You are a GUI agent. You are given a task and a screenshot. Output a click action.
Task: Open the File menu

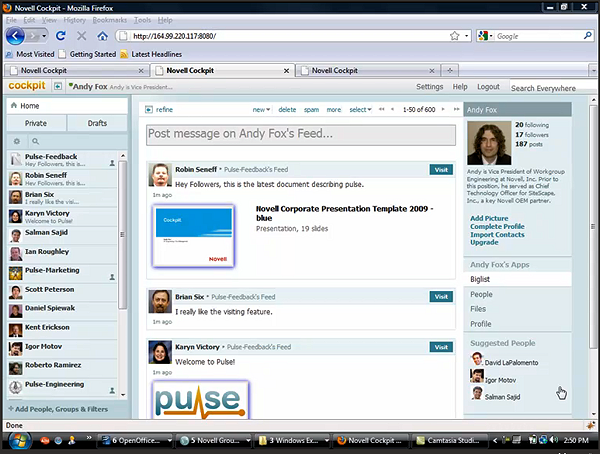click(11, 20)
